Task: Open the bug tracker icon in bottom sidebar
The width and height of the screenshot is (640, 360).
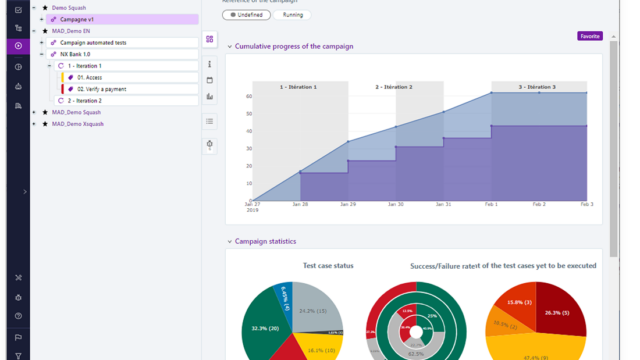Action: coord(18,298)
